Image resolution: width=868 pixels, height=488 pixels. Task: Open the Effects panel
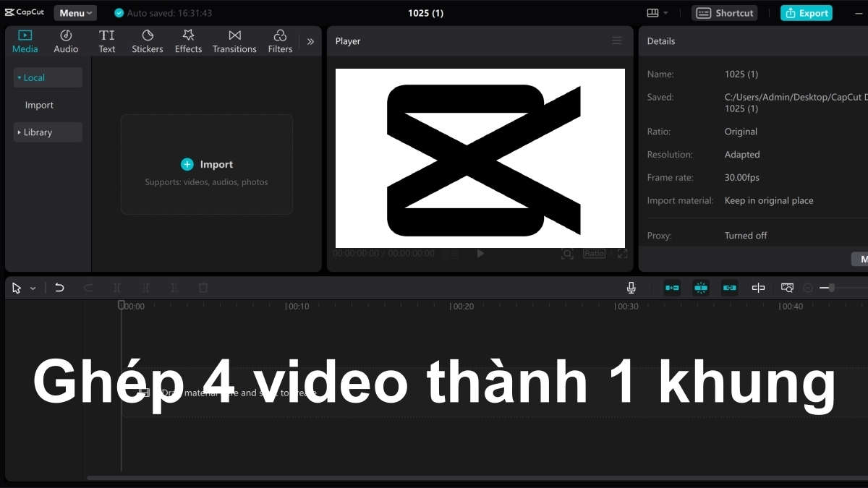(x=188, y=40)
